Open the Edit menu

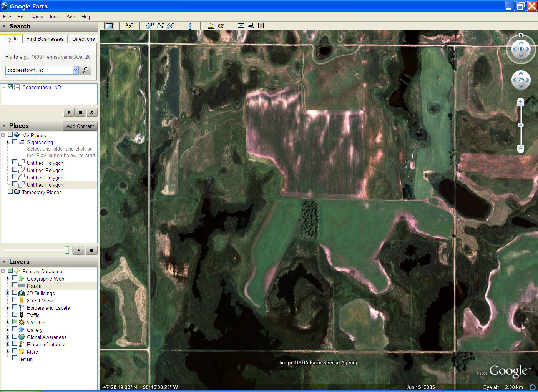click(x=22, y=17)
